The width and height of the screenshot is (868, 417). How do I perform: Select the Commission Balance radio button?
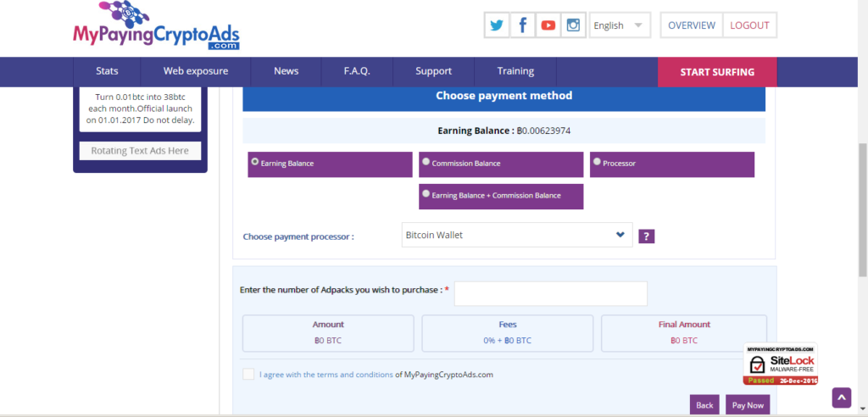(426, 162)
